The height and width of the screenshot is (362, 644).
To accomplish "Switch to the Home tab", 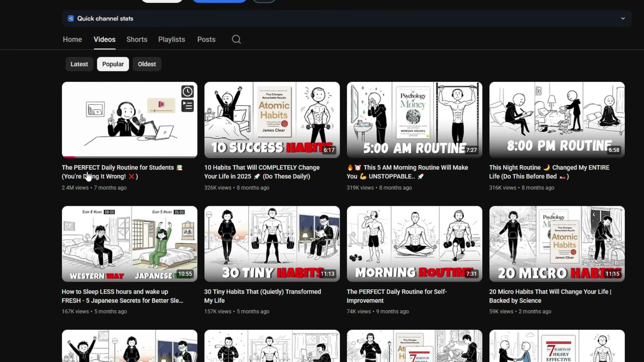I will tap(72, 39).
